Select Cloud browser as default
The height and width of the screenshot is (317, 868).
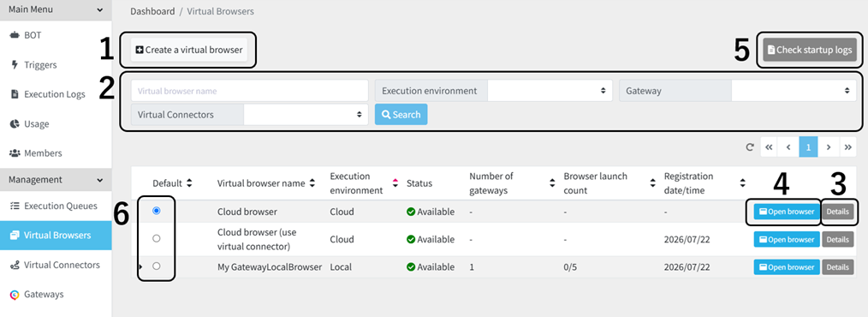(156, 211)
